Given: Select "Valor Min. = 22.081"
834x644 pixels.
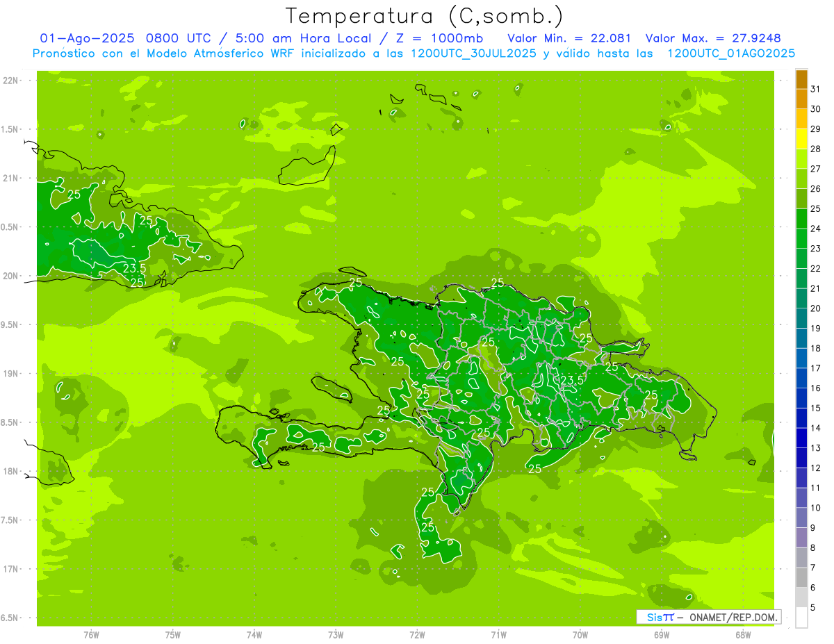Looking at the screenshot, I should click(x=569, y=38).
